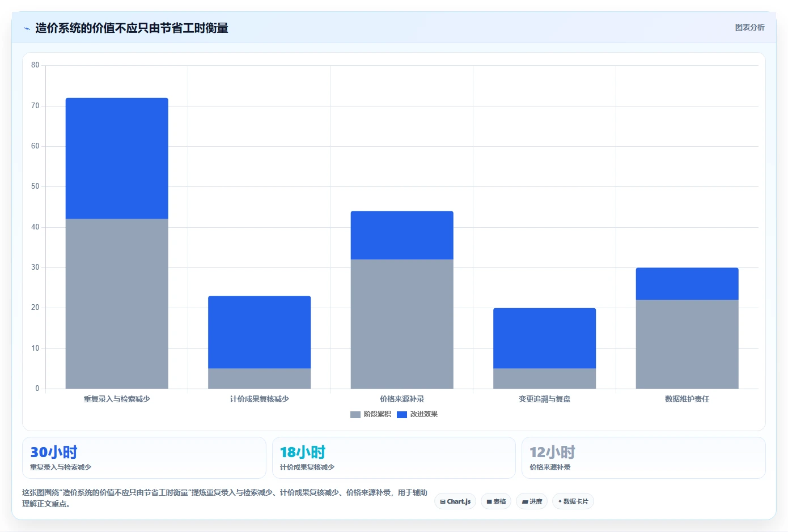Click the 进度 tag

(532, 501)
